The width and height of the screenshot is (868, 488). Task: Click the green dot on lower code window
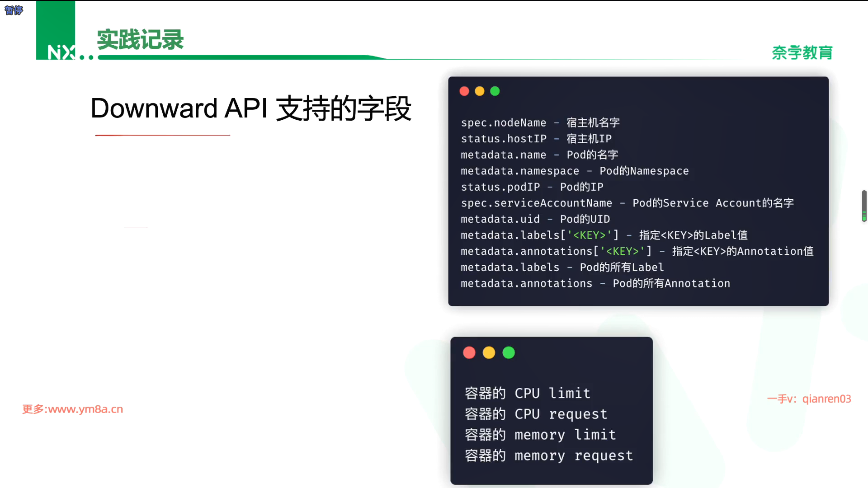509,352
